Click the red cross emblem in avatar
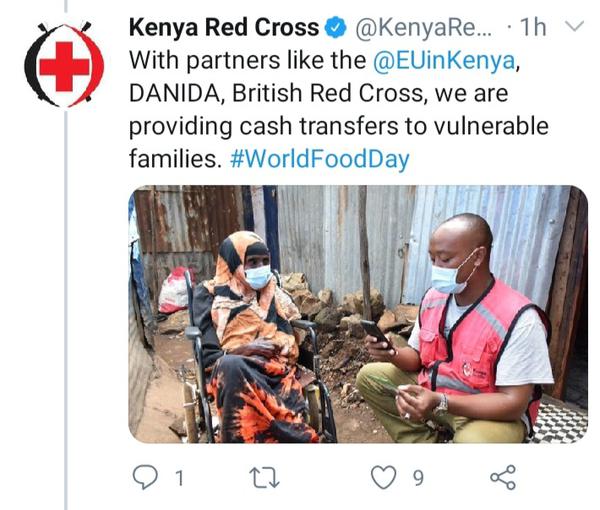This screenshot has height=510, width=600. [64, 66]
